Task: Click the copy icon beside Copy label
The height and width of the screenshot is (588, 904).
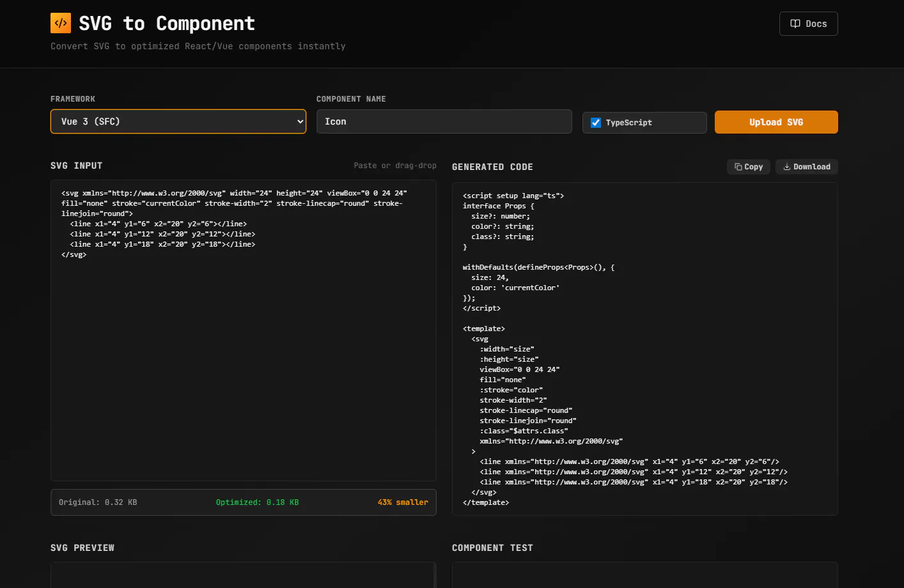Action: point(738,167)
